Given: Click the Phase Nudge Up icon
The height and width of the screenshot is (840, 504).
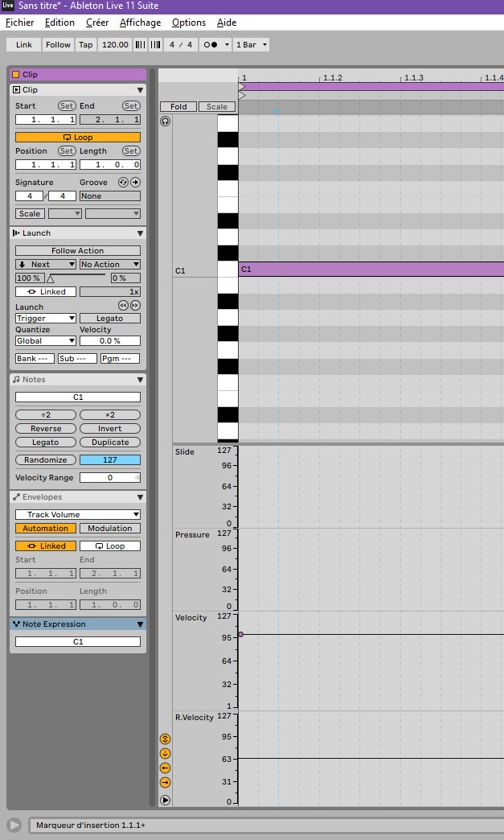Looking at the screenshot, I should (155, 44).
